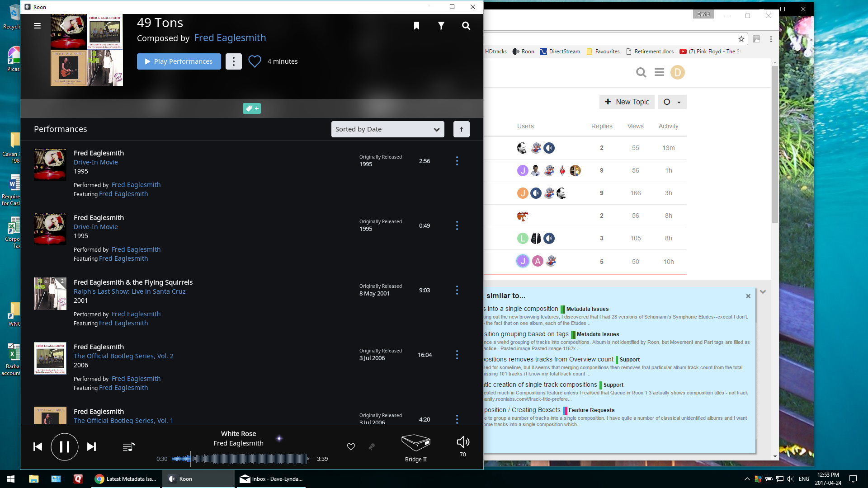Viewport: 868px width, 488px height.
Task: Open the Roon bookmark in bookmarks bar
Action: point(523,52)
